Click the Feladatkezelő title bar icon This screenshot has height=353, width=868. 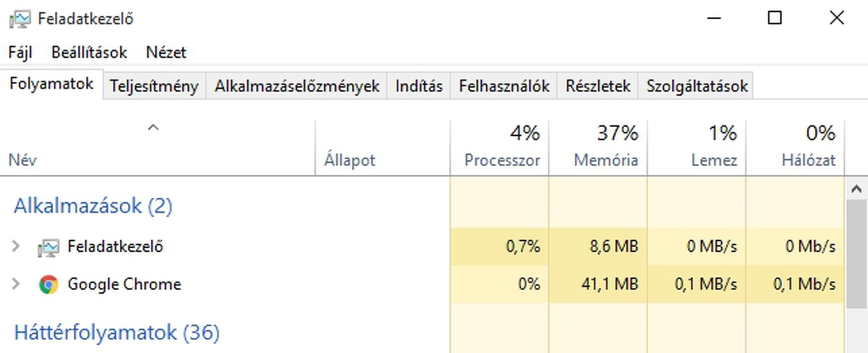point(20,19)
